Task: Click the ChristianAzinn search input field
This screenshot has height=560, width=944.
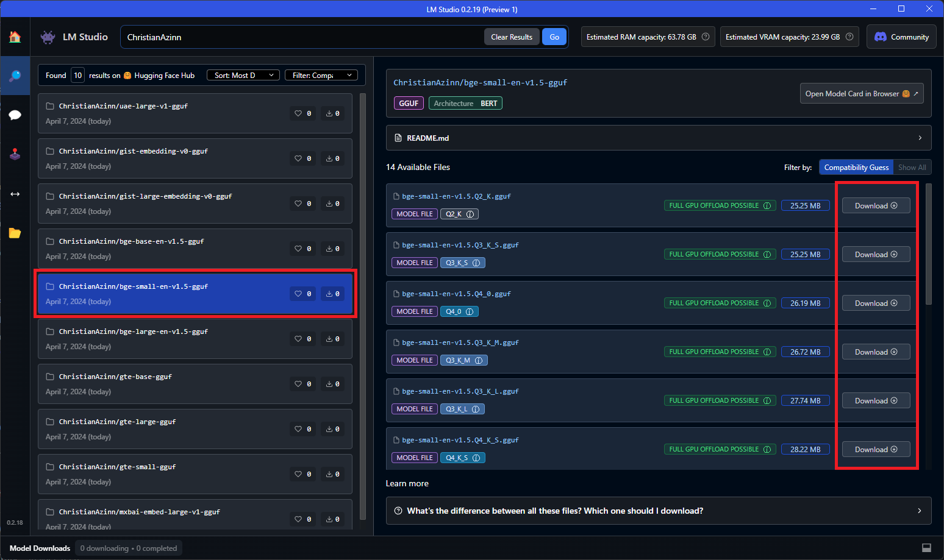Action: (x=302, y=37)
